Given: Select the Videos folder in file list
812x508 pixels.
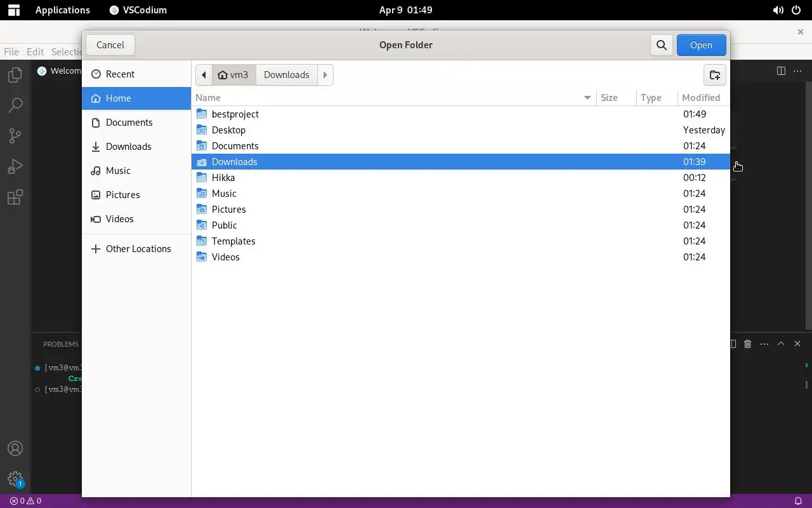Looking at the screenshot, I should [x=461, y=257].
